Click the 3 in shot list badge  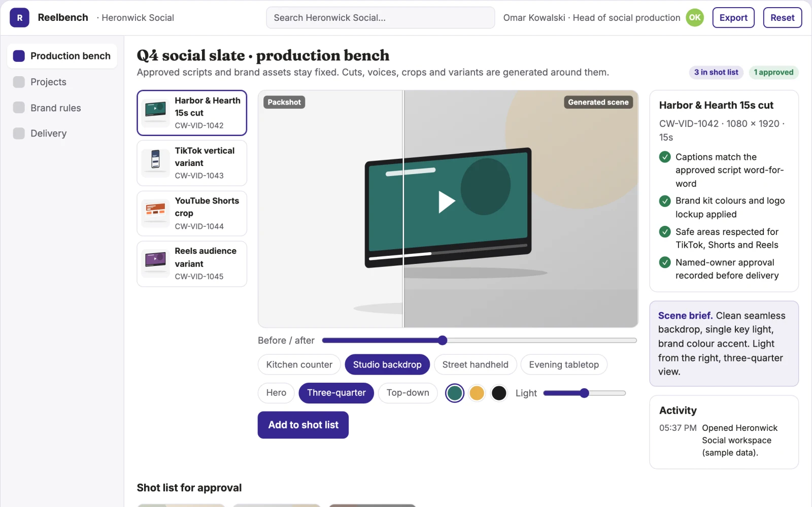click(x=716, y=73)
